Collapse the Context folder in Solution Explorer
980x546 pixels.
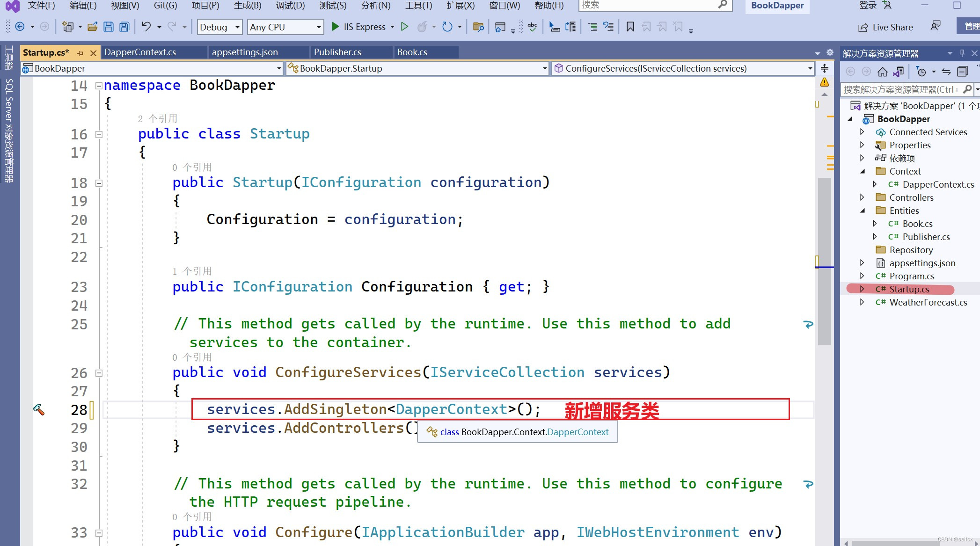863,171
